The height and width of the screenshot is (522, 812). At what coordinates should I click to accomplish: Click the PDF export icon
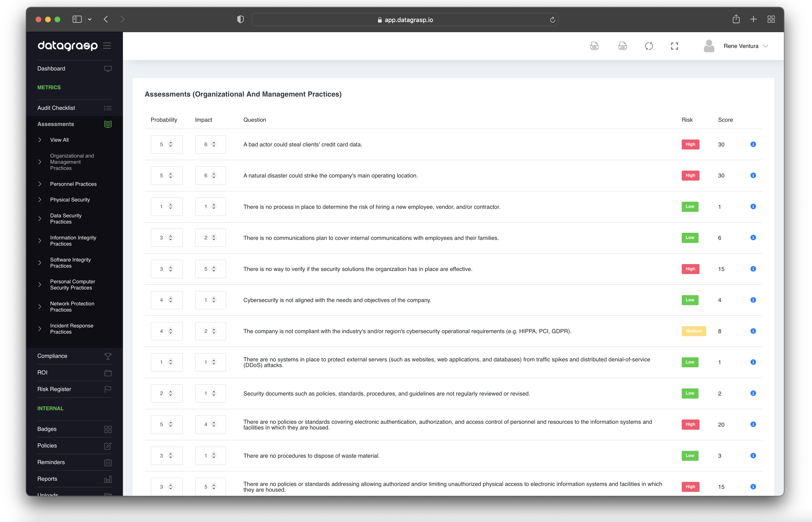point(594,46)
